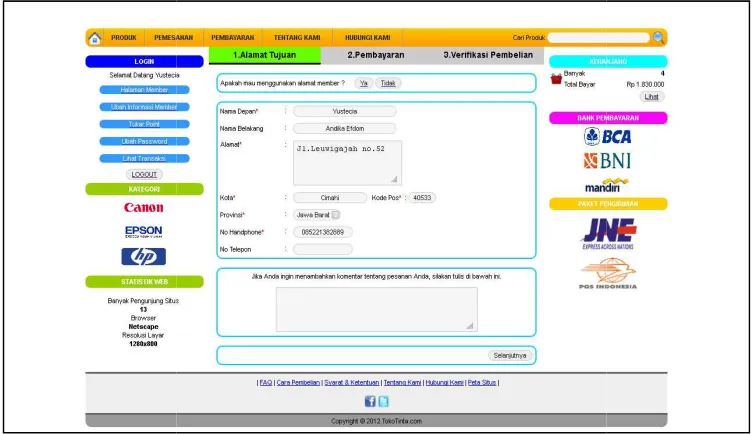Viewport: 752px width, 434px height.
Task: Open the Canon category logo
Action: point(143,208)
